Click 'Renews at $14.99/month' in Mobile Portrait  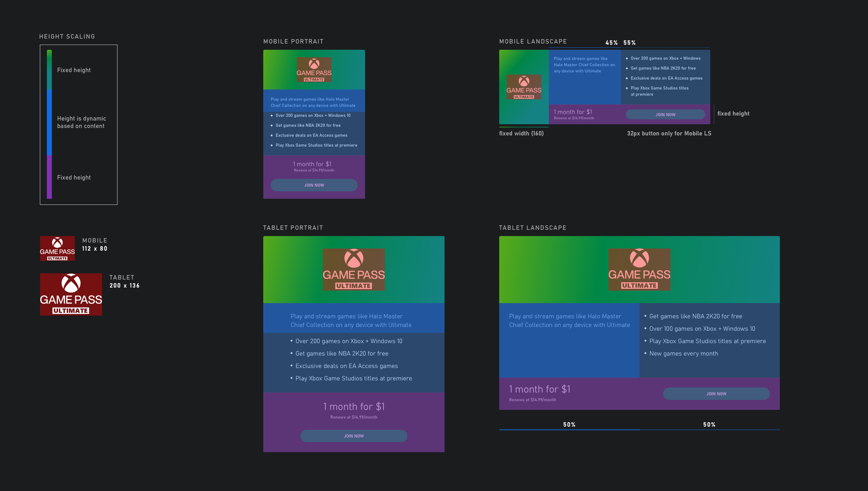click(314, 170)
